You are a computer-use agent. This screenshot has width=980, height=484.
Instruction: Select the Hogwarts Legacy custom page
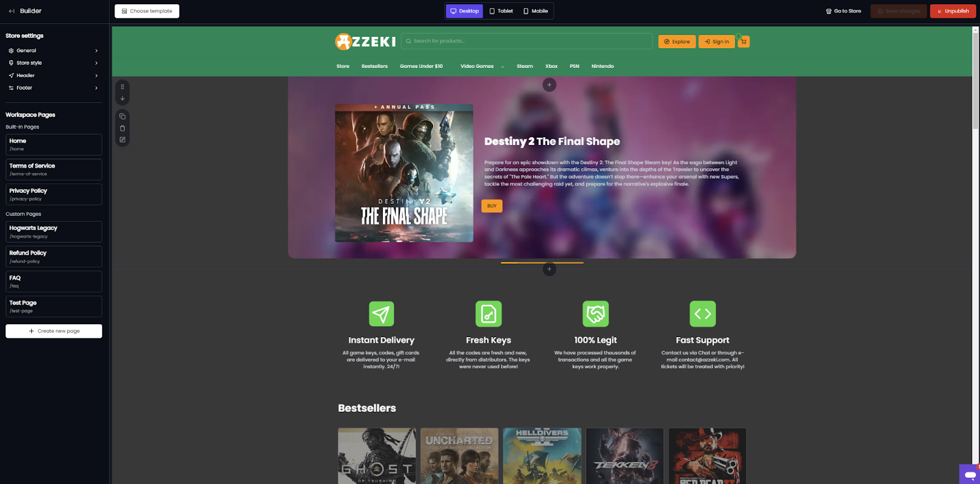pos(54,232)
